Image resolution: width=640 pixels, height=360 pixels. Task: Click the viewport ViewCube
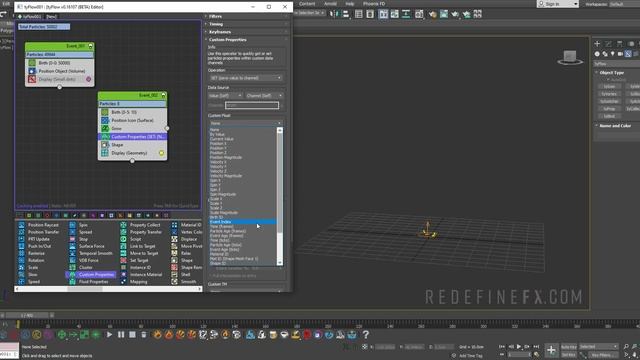pos(570,58)
